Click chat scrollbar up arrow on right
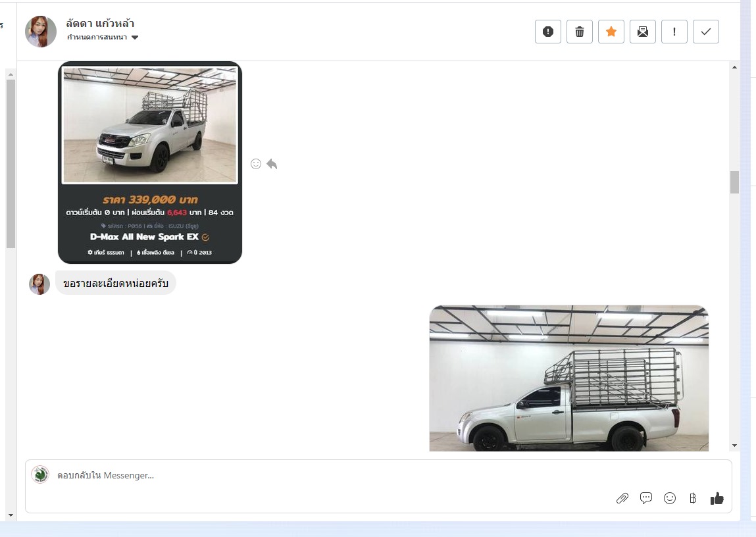 coord(734,68)
